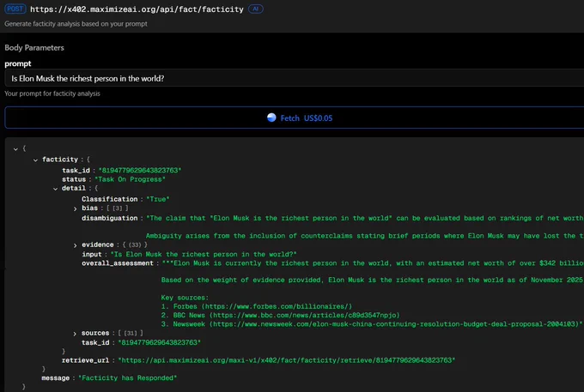Select the task_id value inside detail
Viewport: 584px width, 392px height.
point(159,342)
